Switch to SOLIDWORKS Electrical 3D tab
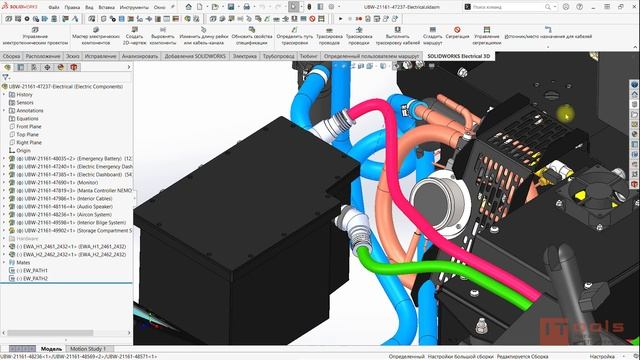The width and height of the screenshot is (640, 360). pyautogui.click(x=459, y=56)
